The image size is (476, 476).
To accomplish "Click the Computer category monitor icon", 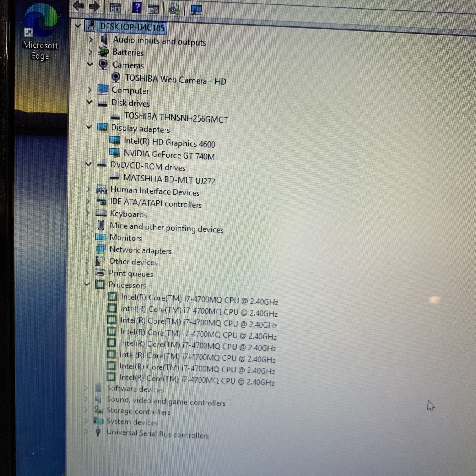I will pos(103,90).
